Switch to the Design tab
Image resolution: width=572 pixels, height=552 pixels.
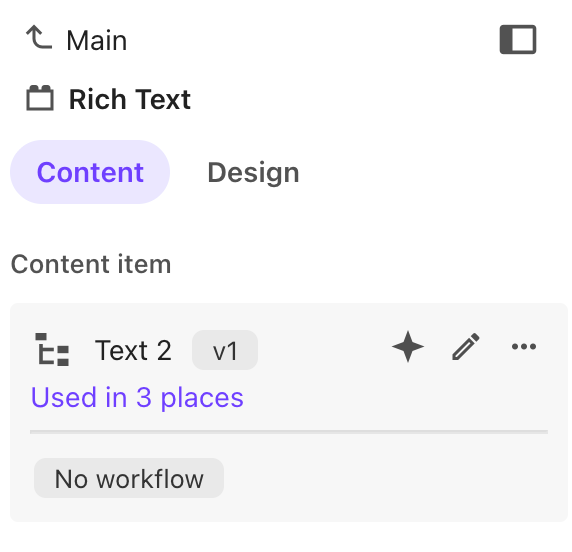tap(253, 172)
